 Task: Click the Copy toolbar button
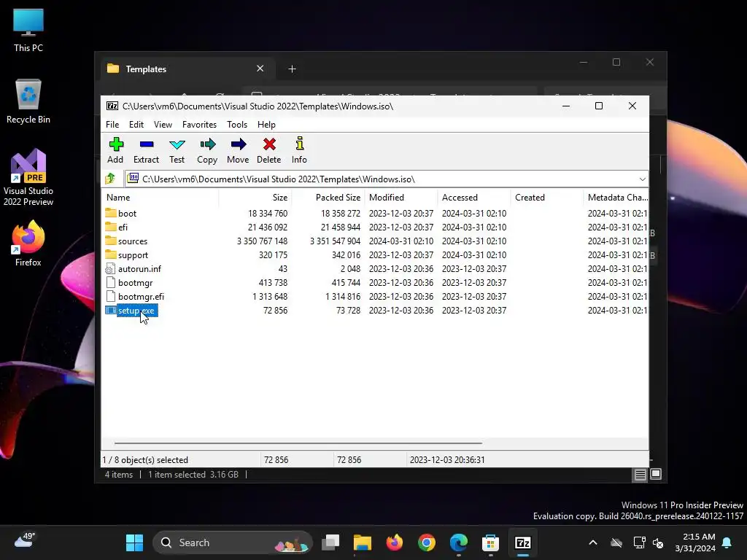pyautogui.click(x=207, y=150)
